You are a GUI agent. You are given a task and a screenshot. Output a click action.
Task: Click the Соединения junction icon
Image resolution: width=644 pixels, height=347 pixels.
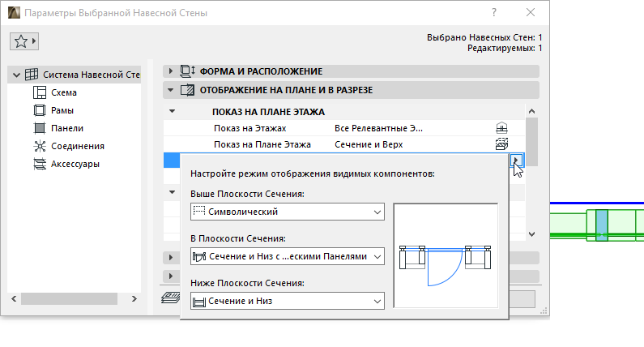pos(39,146)
